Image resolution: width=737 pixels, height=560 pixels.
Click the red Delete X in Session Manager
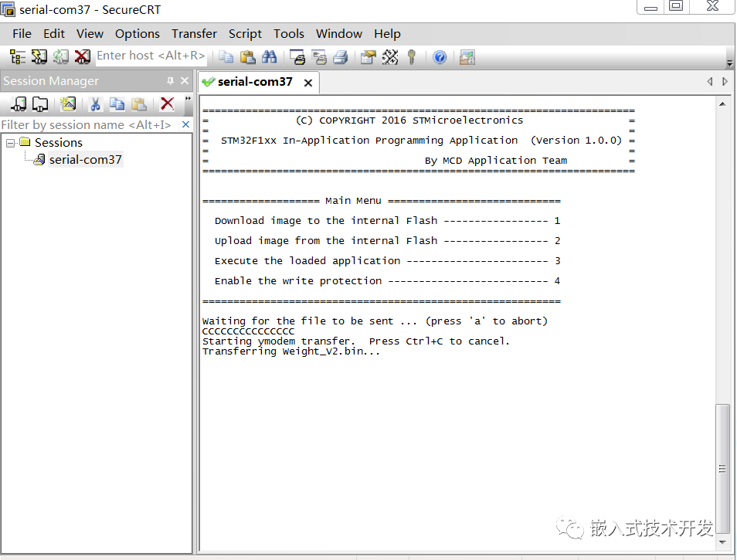click(167, 104)
